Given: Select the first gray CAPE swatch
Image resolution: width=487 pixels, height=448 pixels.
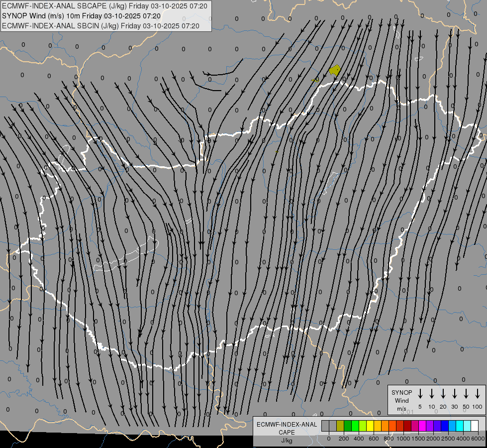Looking at the screenshot, I should pos(325,426).
